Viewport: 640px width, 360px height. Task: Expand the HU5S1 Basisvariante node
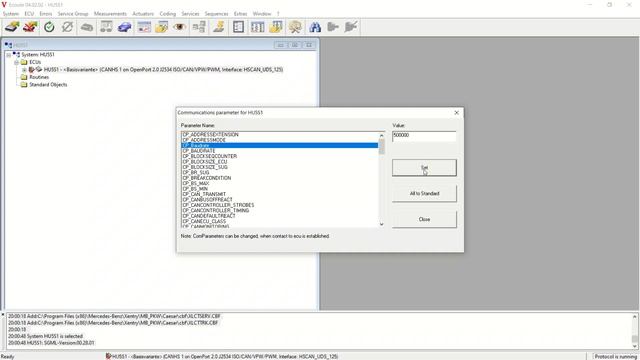24,70
